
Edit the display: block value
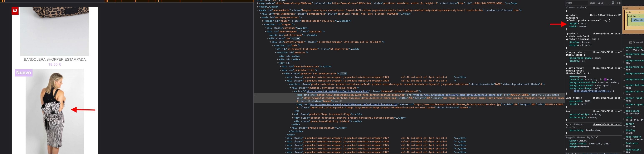pos(586,42)
